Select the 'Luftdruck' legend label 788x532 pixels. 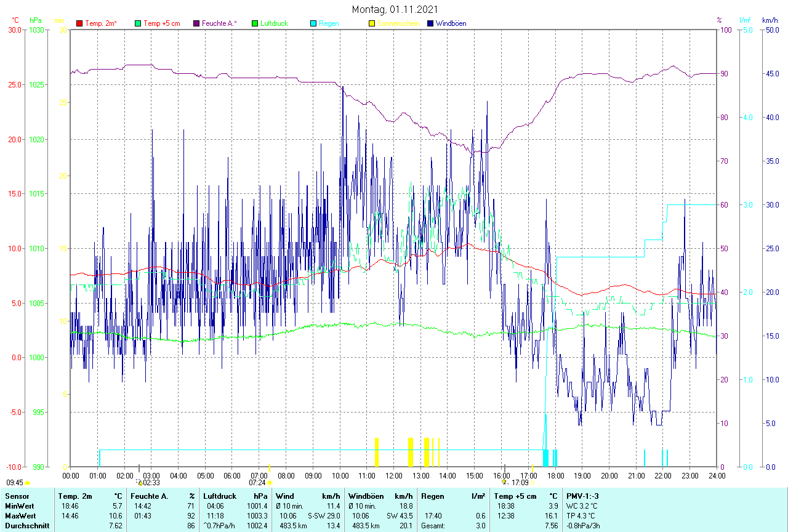(x=274, y=23)
